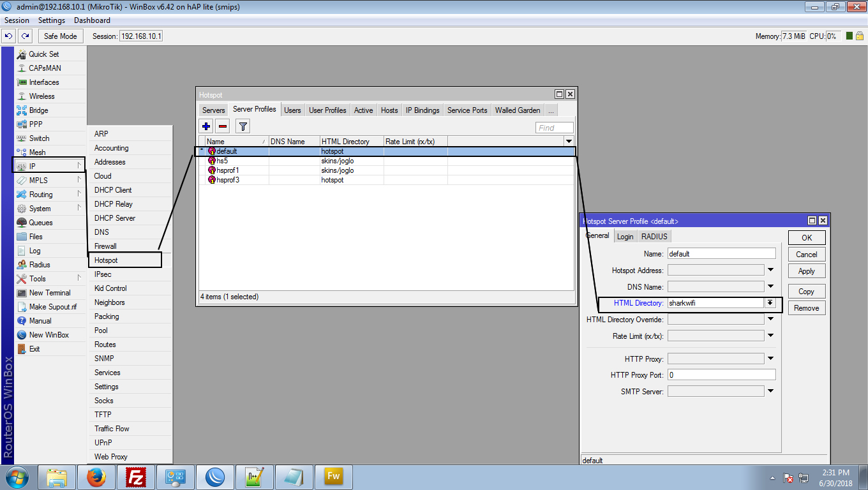This screenshot has width=868, height=490.
Task: Open Firefox from taskbar
Action: [x=96, y=477]
